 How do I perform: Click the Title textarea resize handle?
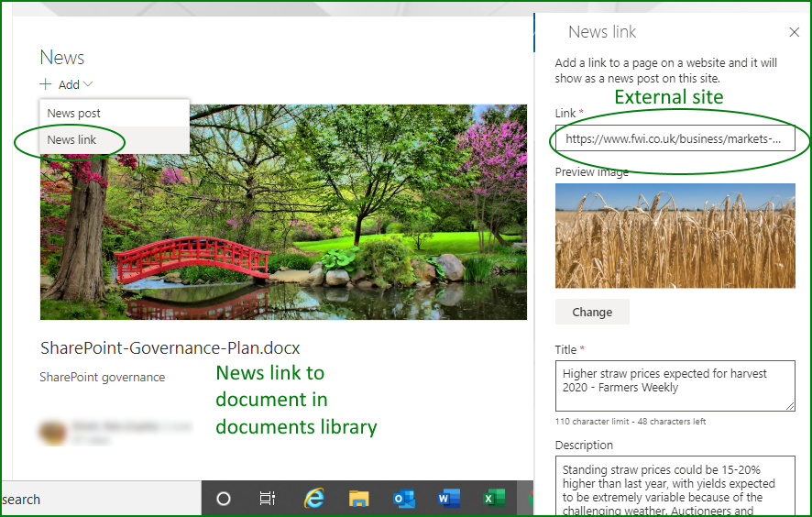[790, 406]
